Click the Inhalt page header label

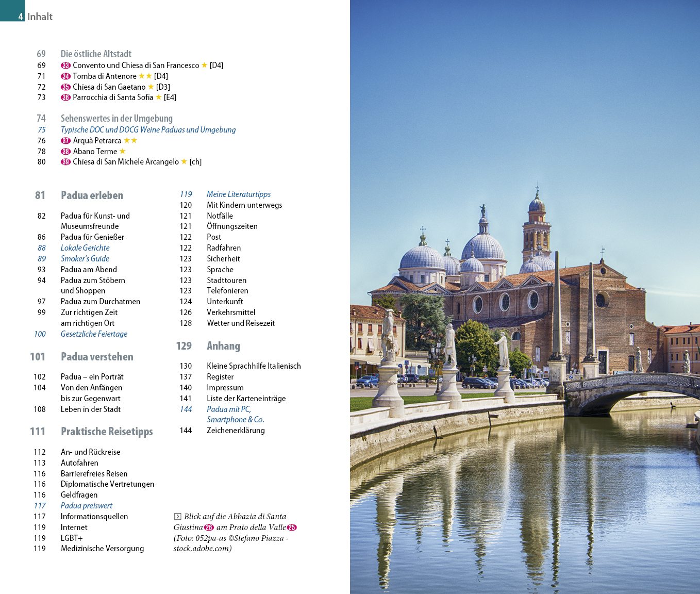point(40,16)
